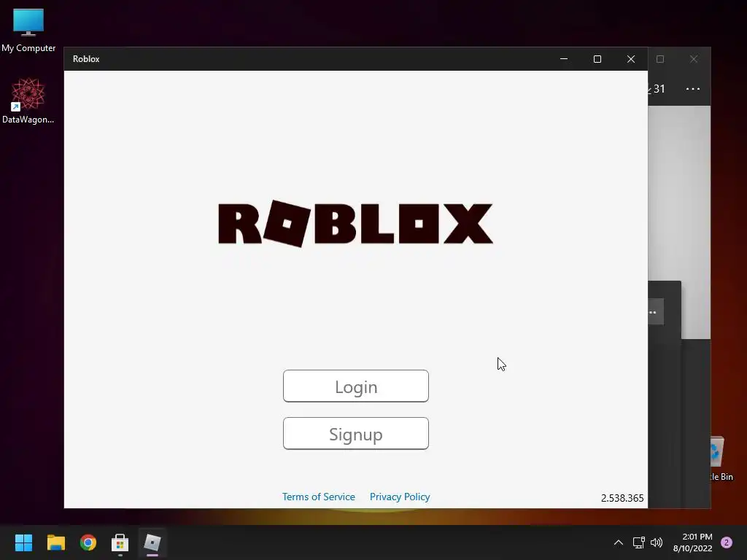Screen dimensions: 747x560
Task: Open the Terms of Service link
Action: click(318, 497)
